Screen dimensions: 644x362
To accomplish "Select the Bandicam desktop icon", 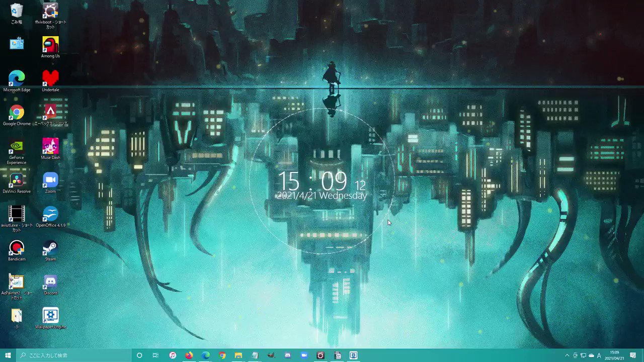I will (17, 250).
